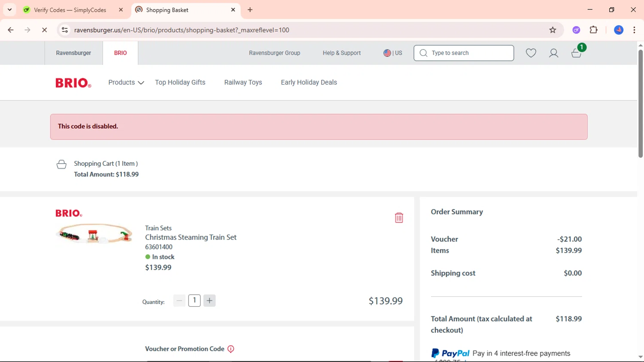Stop page loading in browser toolbar

click(x=44, y=30)
